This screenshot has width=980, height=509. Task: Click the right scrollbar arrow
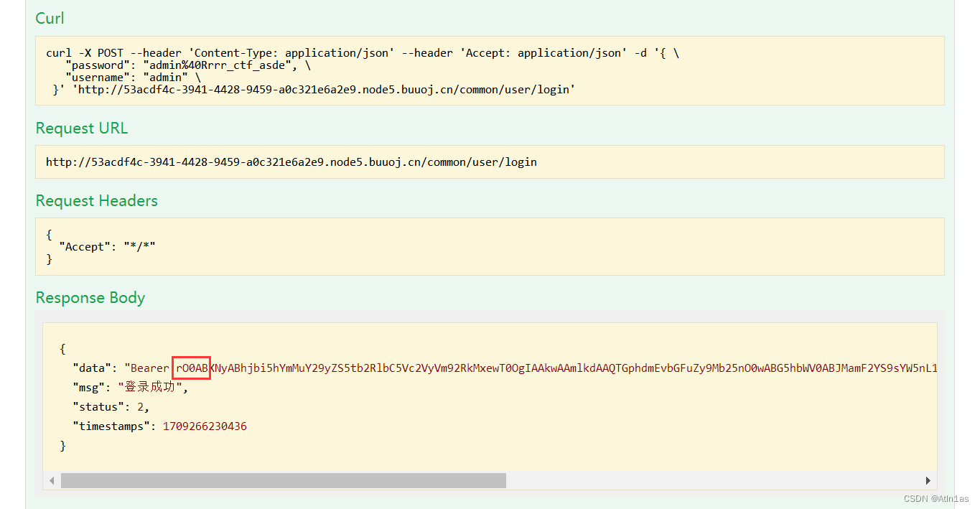928,480
